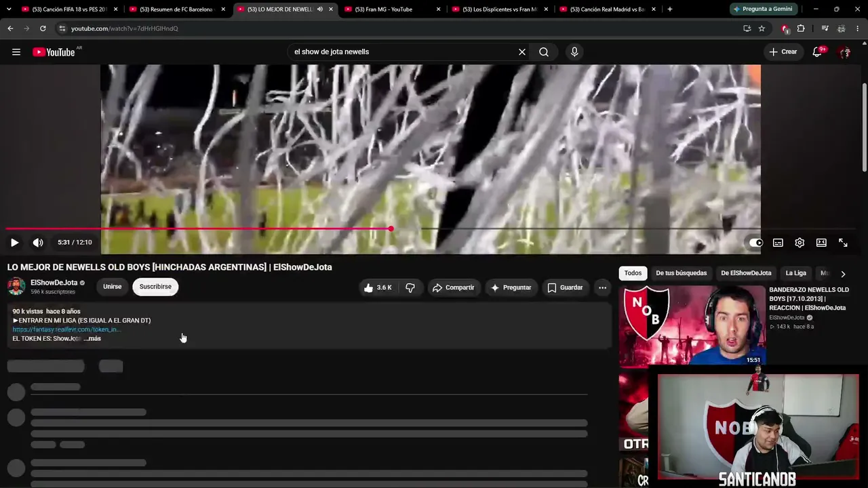Click the 5:31 / 12:10 time display
The width and height of the screenshot is (868, 488).
75,243
